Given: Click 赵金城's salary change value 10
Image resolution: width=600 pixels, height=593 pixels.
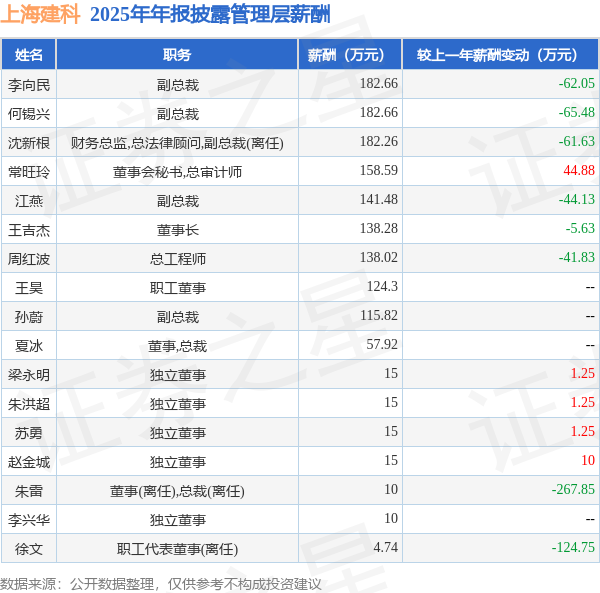Looking at the screenshot, I should pyautogui.click(x=588, y=460).
